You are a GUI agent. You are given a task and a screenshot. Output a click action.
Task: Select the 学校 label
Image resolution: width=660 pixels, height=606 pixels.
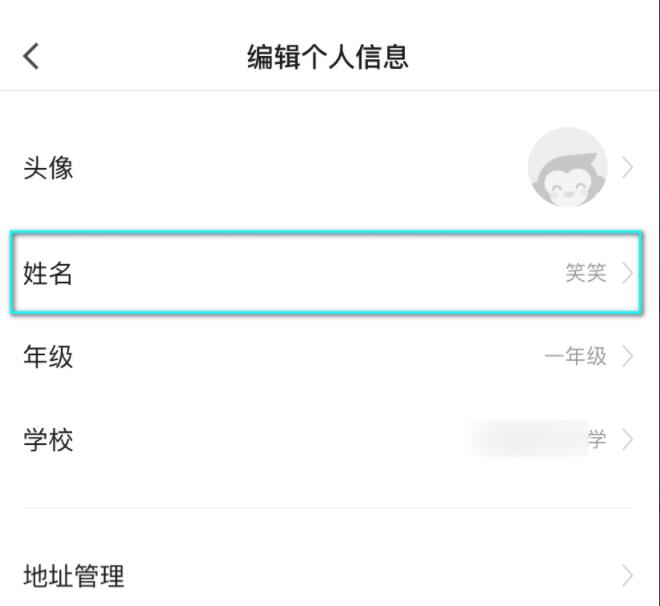point(48,439)
